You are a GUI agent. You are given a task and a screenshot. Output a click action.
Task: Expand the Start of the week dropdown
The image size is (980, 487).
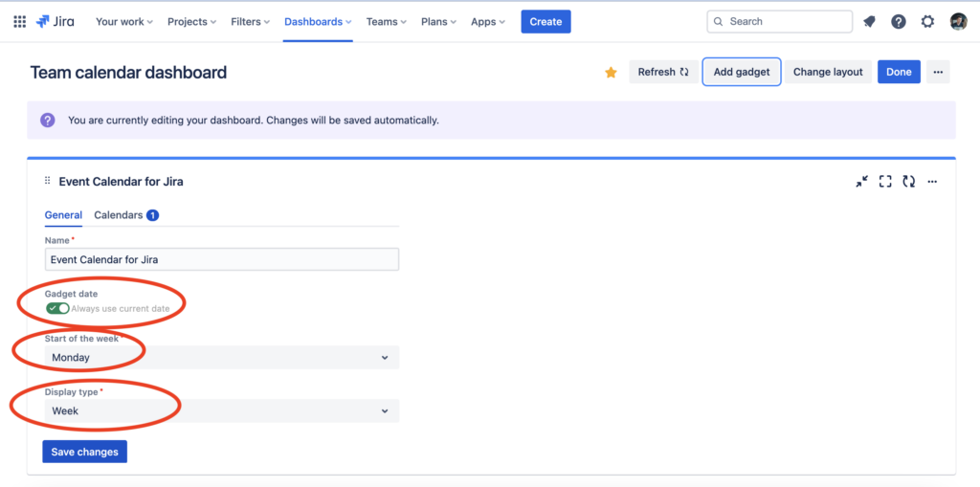(x=221, y=358)
